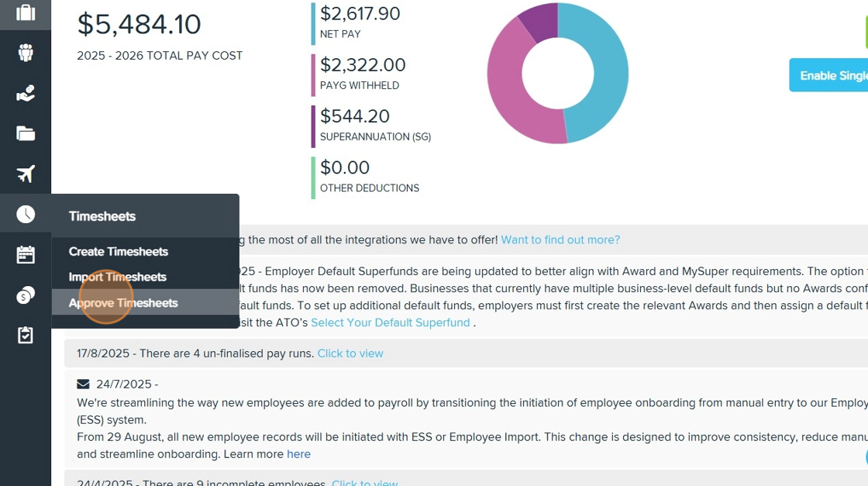Click to view un-finalised pay runs

350,353
